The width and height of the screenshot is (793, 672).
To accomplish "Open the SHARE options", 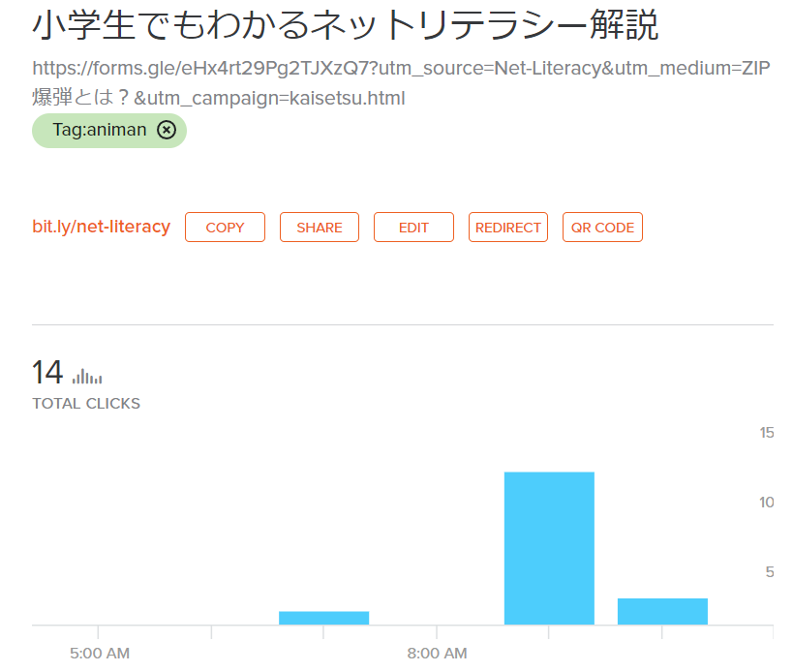I will point(320,228).
